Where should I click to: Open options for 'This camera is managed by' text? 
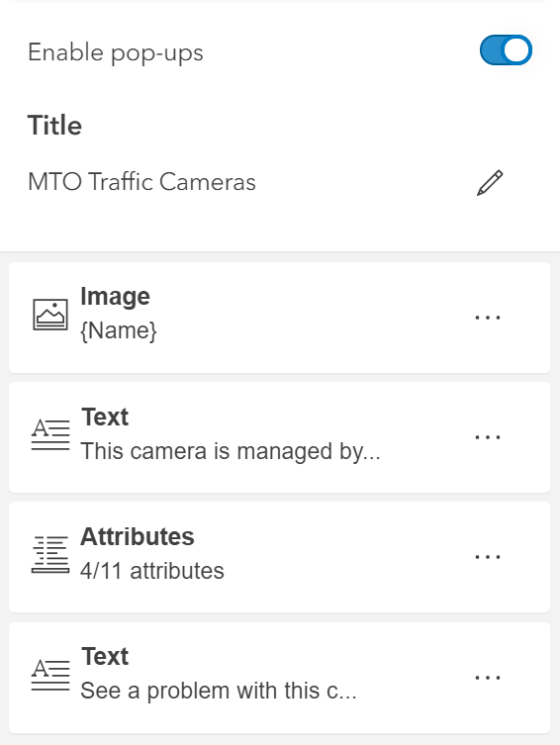(488, 437)
